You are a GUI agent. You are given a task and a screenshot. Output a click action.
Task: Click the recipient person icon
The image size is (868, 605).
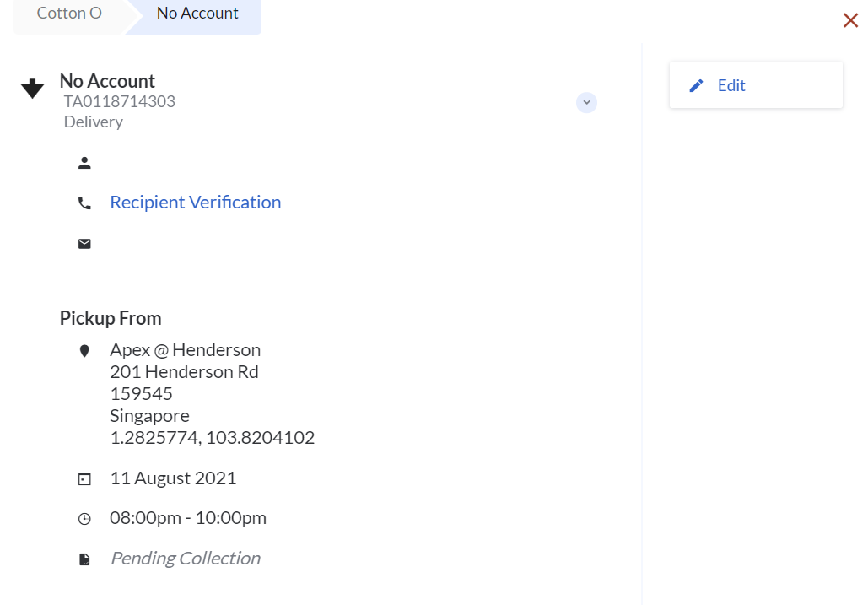(84, 163)
